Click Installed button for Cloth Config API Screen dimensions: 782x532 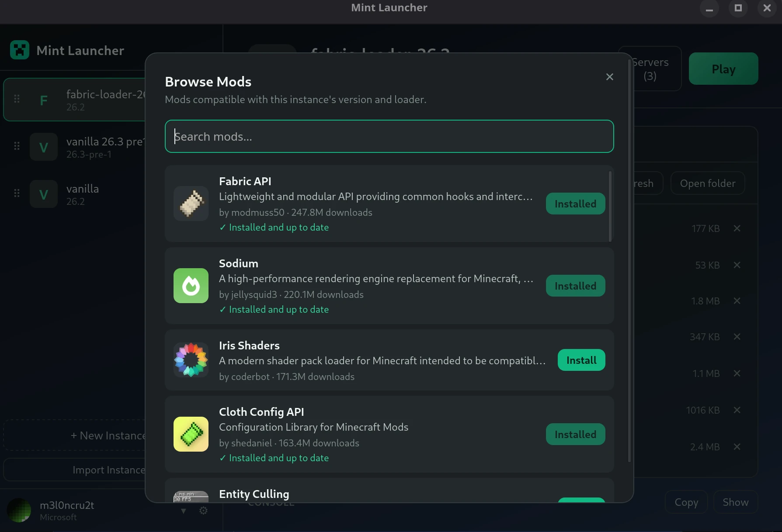[575, 434]
